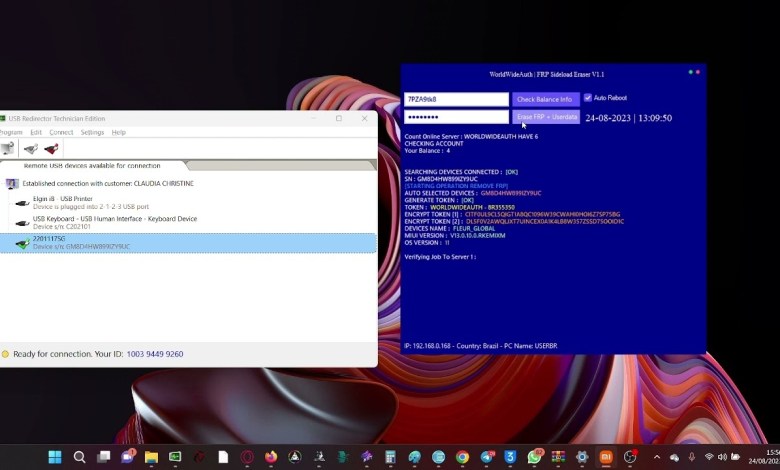
Task: Click the Check Balance Info button
Action: (546, 99)
